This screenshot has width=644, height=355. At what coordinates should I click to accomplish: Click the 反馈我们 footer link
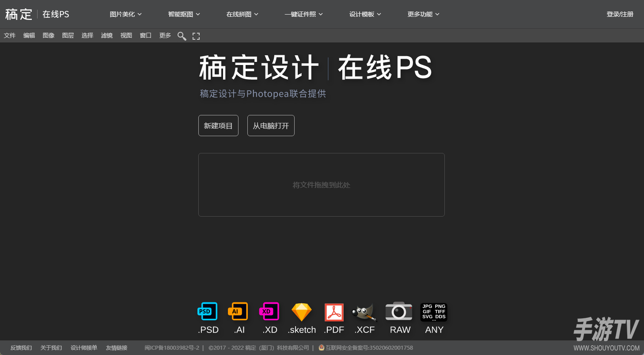(21, 348)
